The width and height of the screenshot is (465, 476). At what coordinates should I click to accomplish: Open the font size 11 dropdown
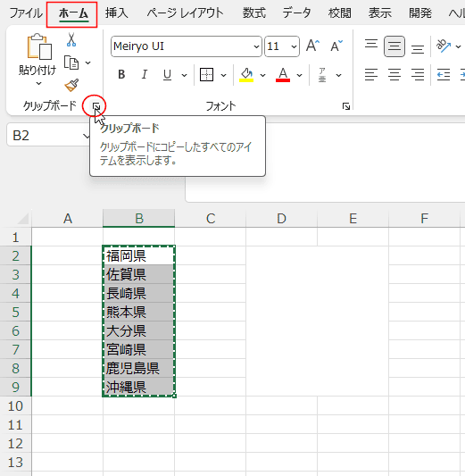[x=294, y=46]
